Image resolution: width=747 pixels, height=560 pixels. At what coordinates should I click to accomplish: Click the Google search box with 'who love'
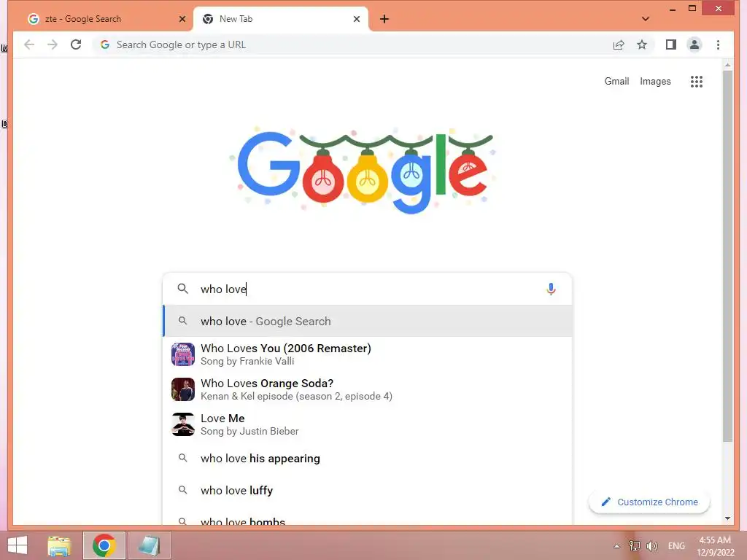point(367,289)
